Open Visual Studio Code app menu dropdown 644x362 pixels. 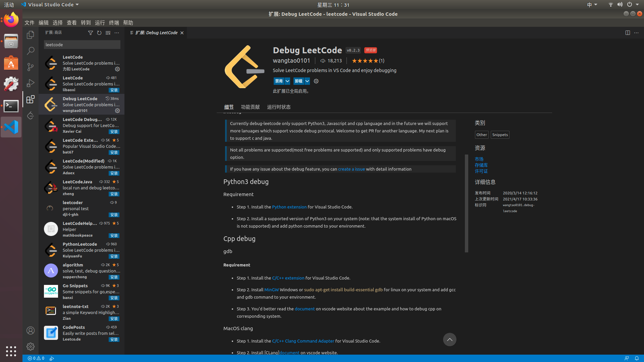50,5
